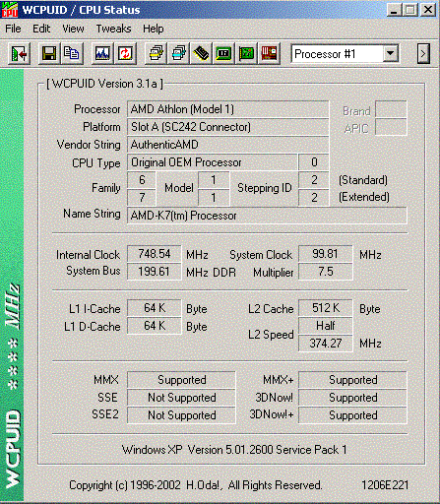Click the green PCI card icon
Image resolution: width=440 pixels, height=504 pixels.
click(x=246, y=53)
